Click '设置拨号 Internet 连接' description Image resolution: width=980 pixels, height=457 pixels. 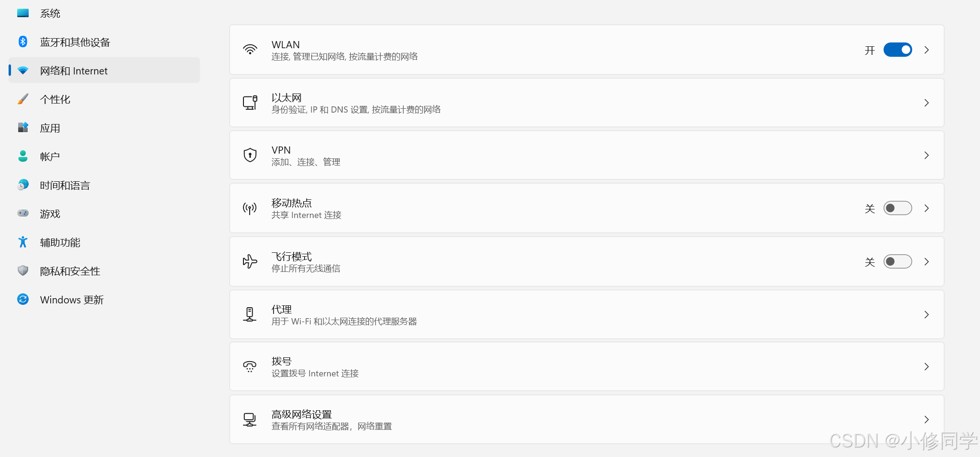315,373
